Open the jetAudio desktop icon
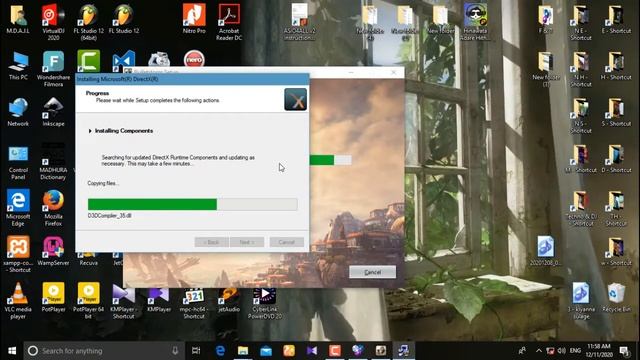Screen dimensions: 640x360 click(229, 301)
